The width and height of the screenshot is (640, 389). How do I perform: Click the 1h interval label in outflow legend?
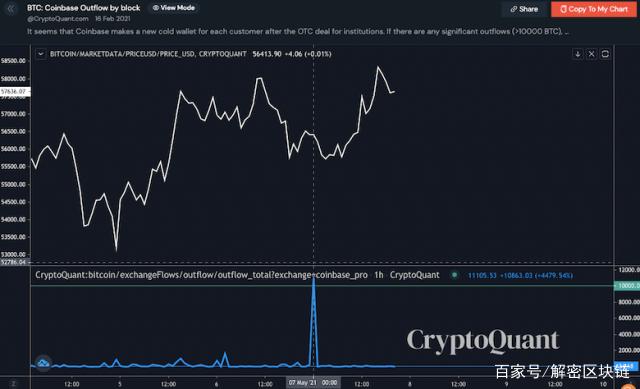[379, 275]
